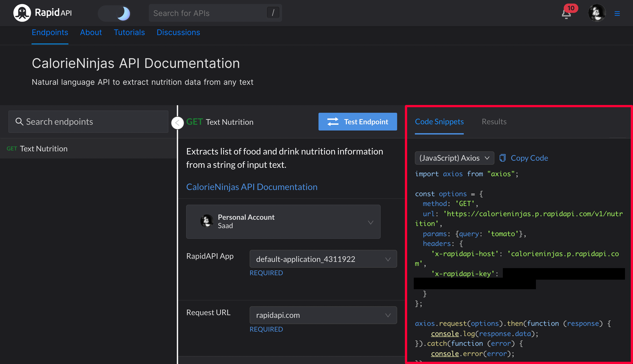Expand the Personal Account dropdown
The height and width of the screenshot is (364, 633).
point(283,222)
